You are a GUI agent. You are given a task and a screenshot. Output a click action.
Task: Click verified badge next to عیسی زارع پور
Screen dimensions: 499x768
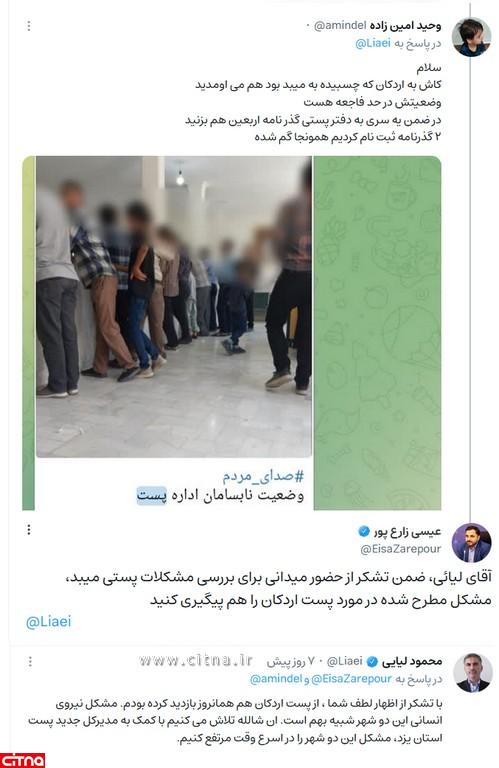[x=364, y=531]
